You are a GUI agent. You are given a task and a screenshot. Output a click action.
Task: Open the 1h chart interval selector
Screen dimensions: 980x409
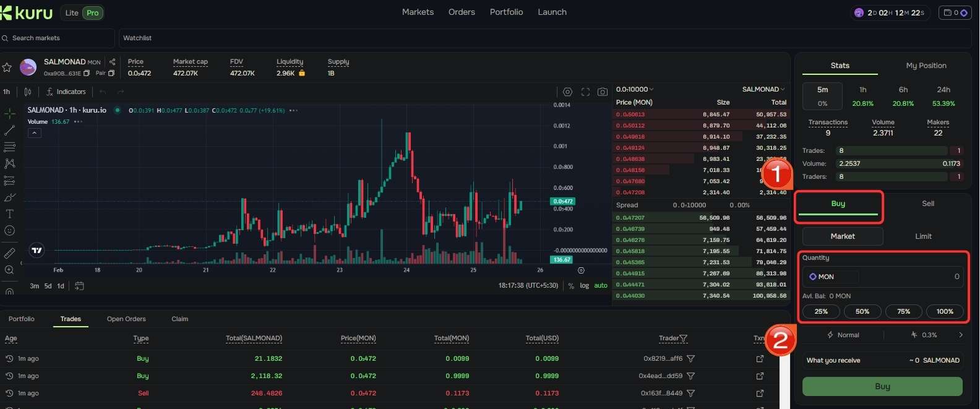7,92
